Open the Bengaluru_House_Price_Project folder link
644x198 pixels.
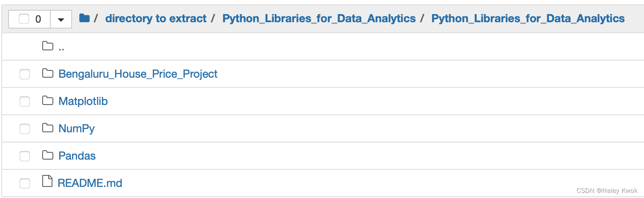pyautogui.click(x=138, y=74)
